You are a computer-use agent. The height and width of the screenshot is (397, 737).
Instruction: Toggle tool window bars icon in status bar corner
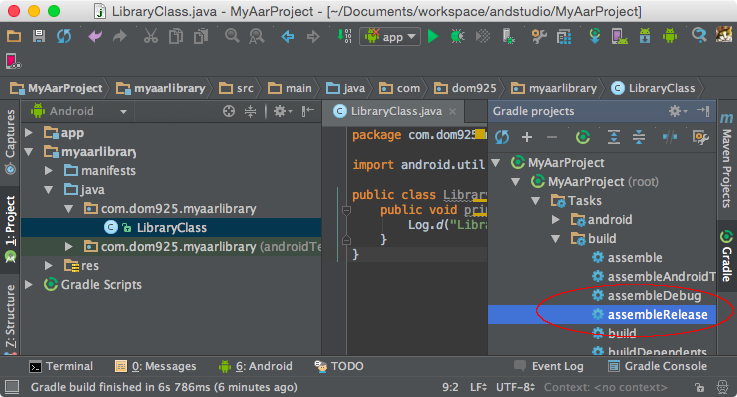tap(12, 387)
